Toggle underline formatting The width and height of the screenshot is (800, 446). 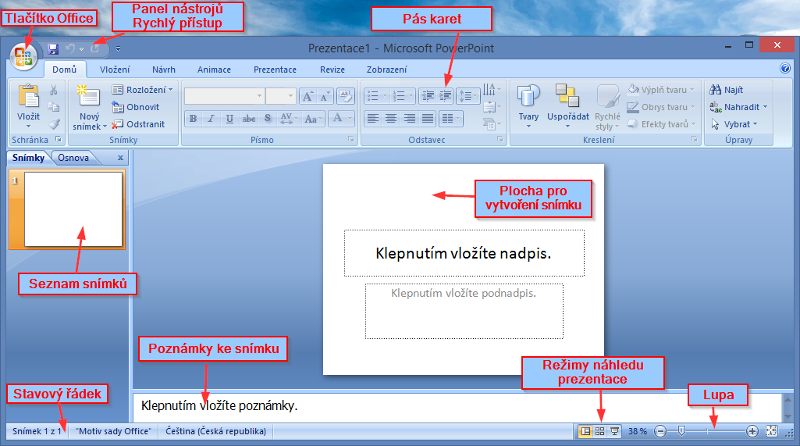[230, 119]
